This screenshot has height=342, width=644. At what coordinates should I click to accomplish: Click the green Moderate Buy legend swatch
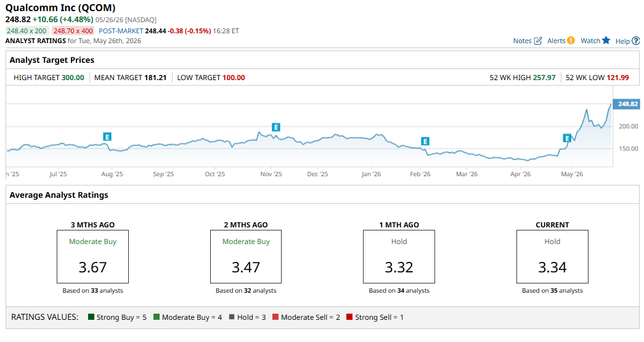tap(157, 317)
